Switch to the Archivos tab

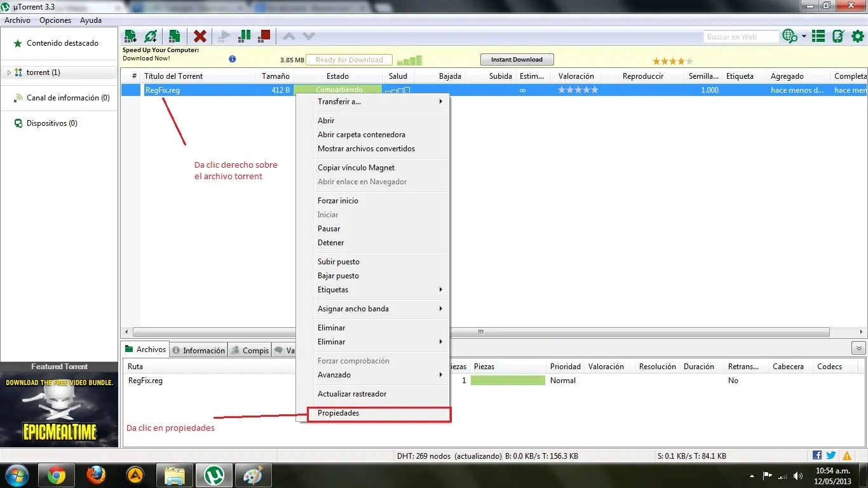(x=146, y=349)
